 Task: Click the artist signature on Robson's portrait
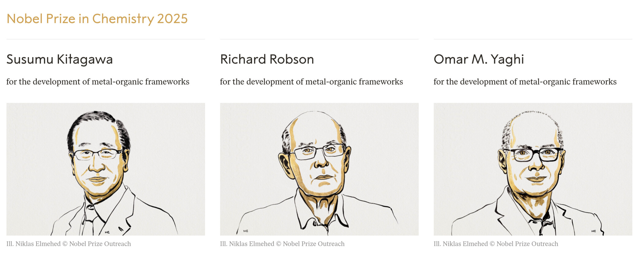[246, 231]
